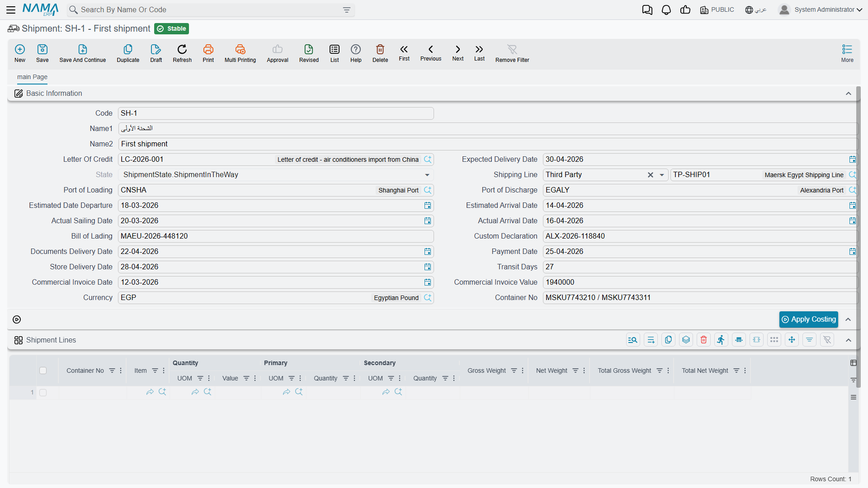
Task: Save shipment as Draft
Action: (x=156, y=53)
